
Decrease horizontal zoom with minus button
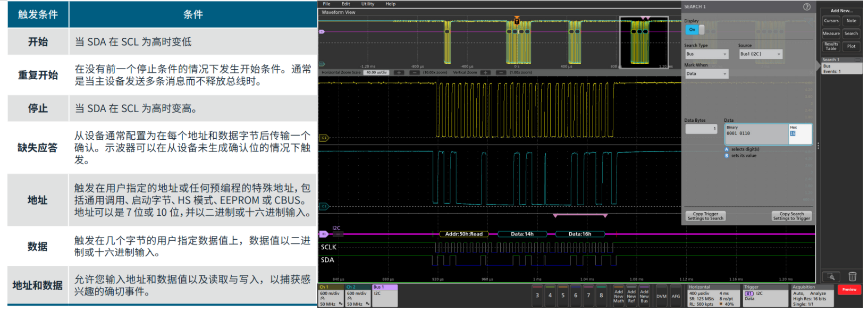(415, 72)
